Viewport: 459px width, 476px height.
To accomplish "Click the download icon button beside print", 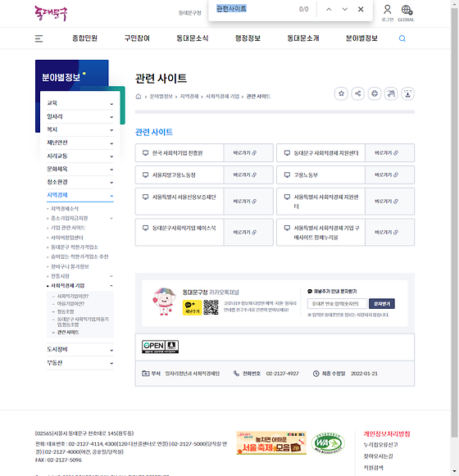I will (x=407, y=93).
